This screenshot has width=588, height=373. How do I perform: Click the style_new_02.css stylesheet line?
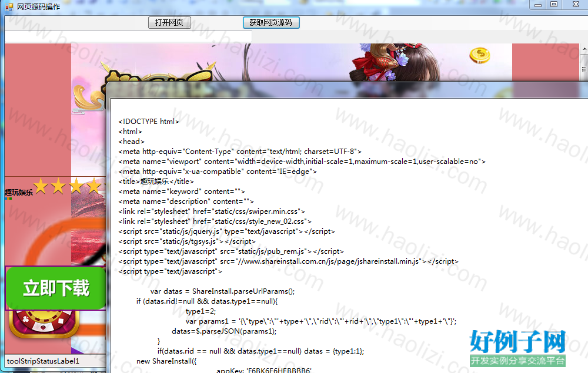[x=215, y=221]
